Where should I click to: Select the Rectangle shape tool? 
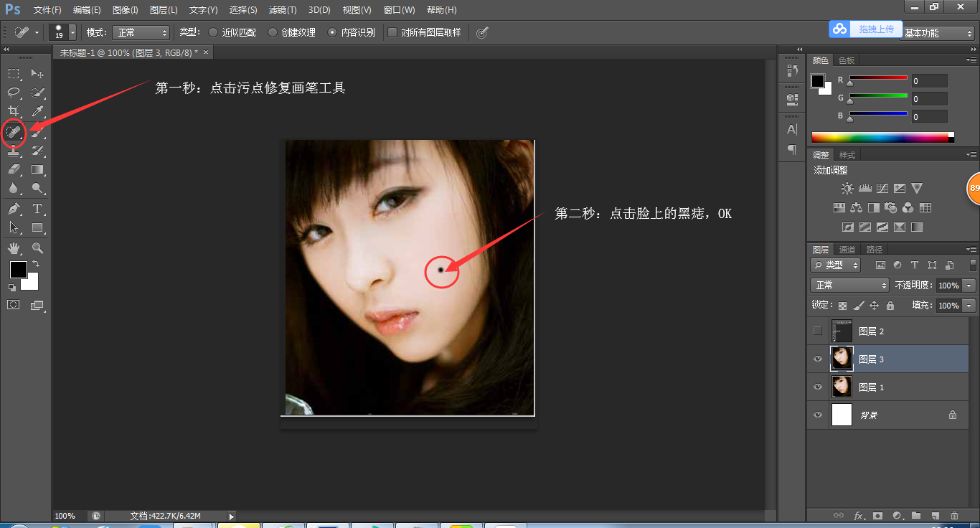coord(37,228)
